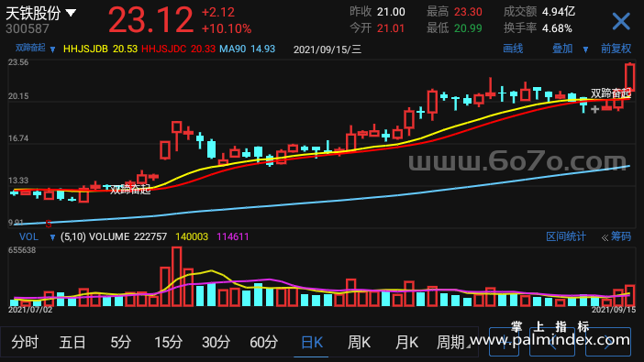Click the 双蹄奋起 signal marker near price 20.15
The height and width of the screenshot is (362, 644).
pyautogui.click(x=611, y=93)
